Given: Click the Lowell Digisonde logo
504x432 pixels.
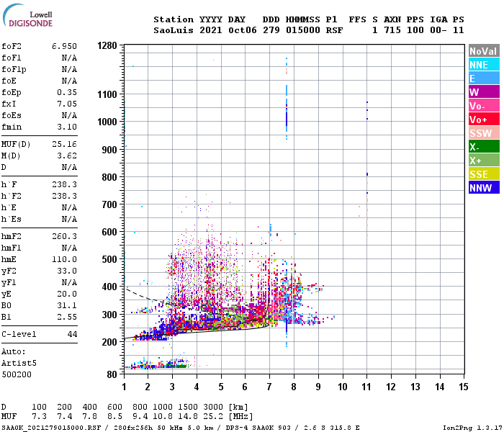Looking at the screenshot, I should click(27, 15).
